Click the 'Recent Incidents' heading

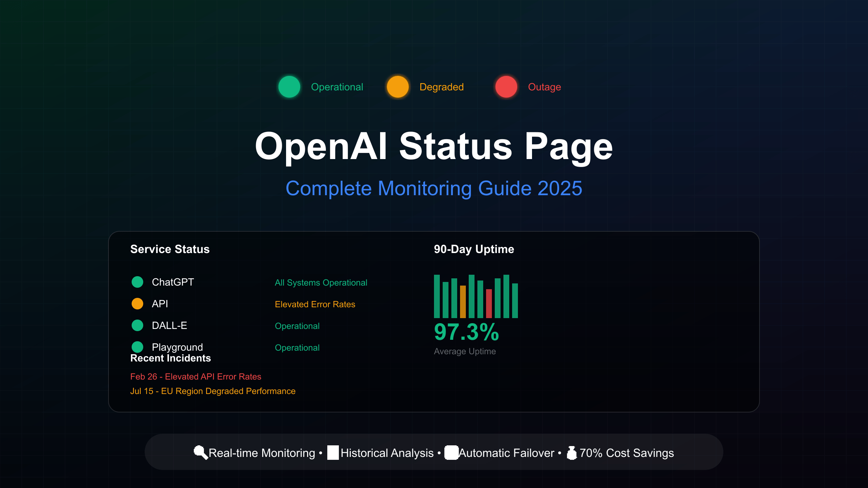click(170, 358)
